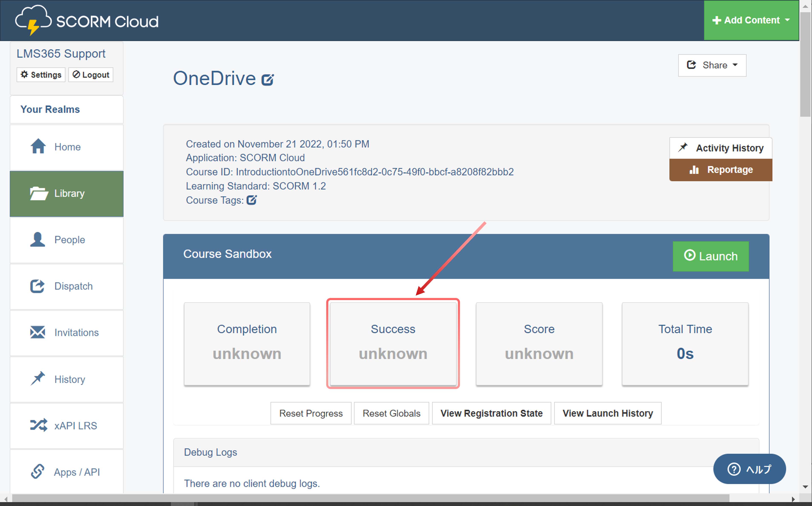Click the Settings gear button

[41, 75]
